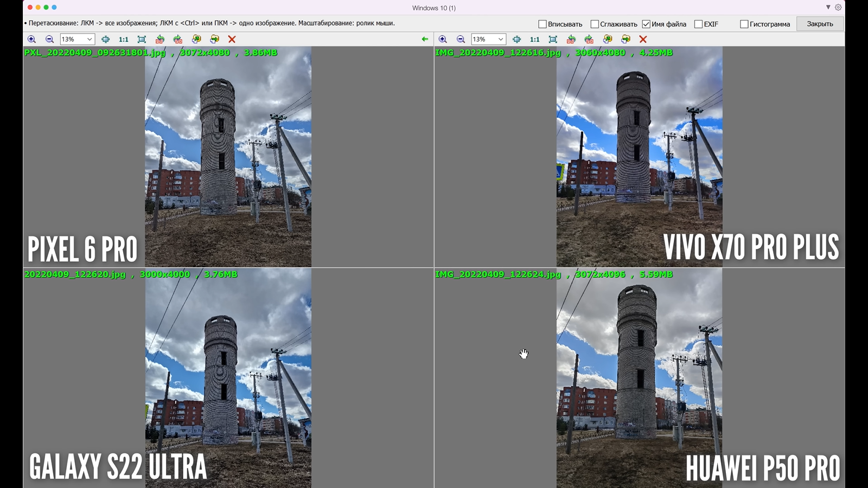
Task: Select the PXL_20220409_092631801.jpg photo
Action: 228,157
